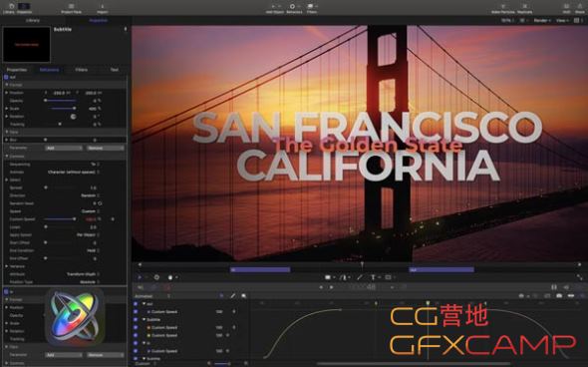The width and height of the screenshot is (588, 367).
Task: Select the Text tool in canvas toolbar
Action: [374, 277]
